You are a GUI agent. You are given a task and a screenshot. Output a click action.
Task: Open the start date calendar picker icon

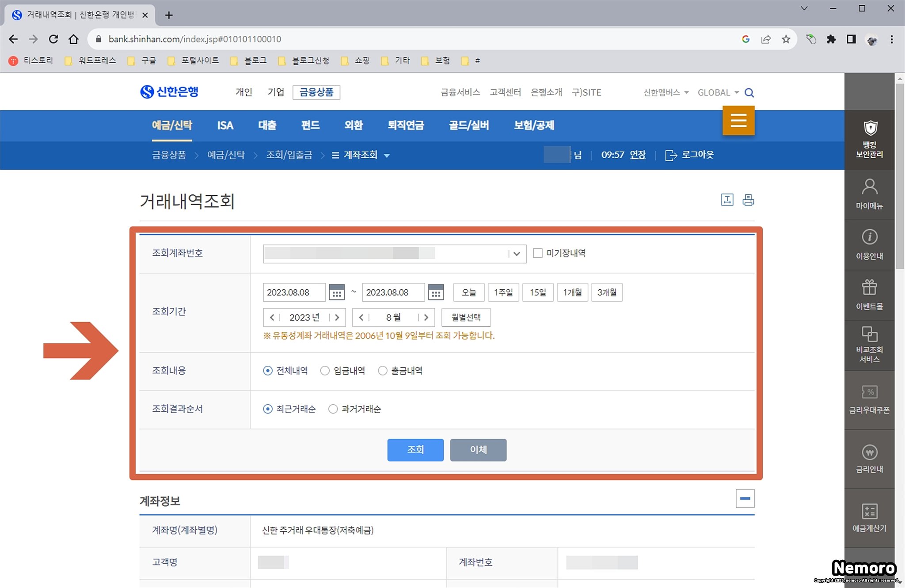coord(337,292)
